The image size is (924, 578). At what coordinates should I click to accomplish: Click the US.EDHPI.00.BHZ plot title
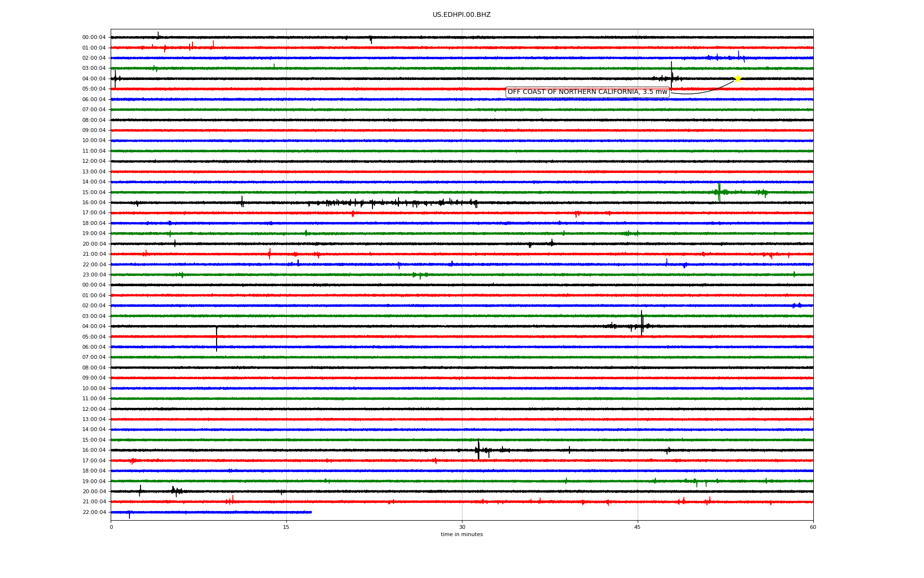pos(462,15)
